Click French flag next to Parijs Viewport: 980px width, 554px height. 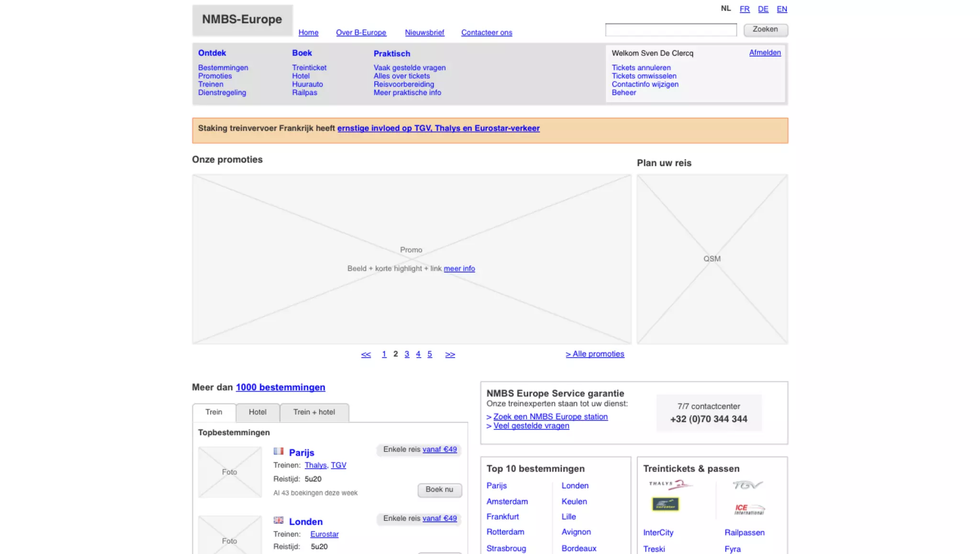pos(278,452)
